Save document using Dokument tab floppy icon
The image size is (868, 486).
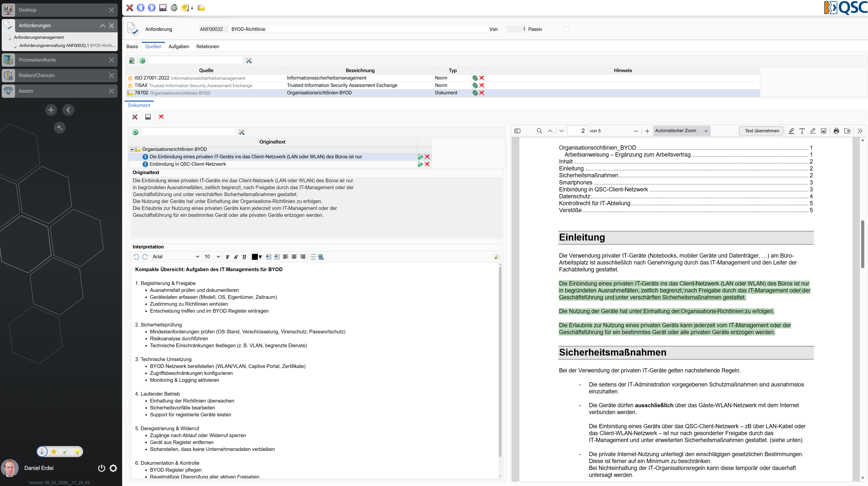(148, 117)
